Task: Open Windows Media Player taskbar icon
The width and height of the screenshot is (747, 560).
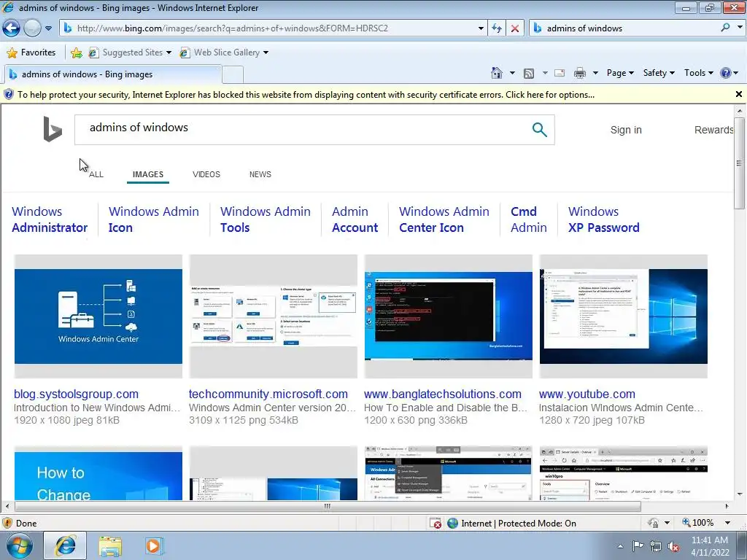Action: [154, 545]
